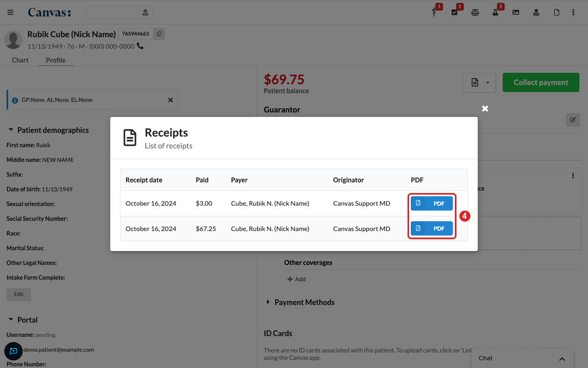Open the chat bubble widget icon
The width and height of the screenshot is (588, 368).
13,351
